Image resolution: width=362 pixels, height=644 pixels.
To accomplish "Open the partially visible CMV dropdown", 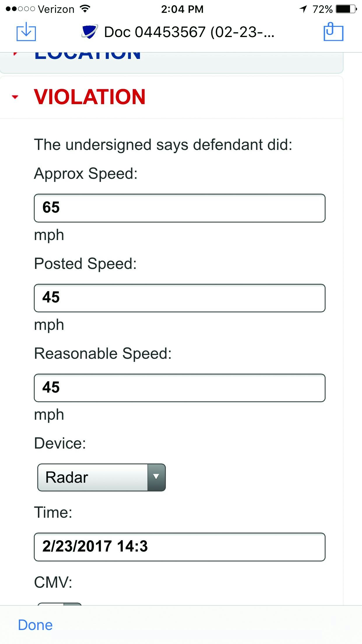I will 60,603.
